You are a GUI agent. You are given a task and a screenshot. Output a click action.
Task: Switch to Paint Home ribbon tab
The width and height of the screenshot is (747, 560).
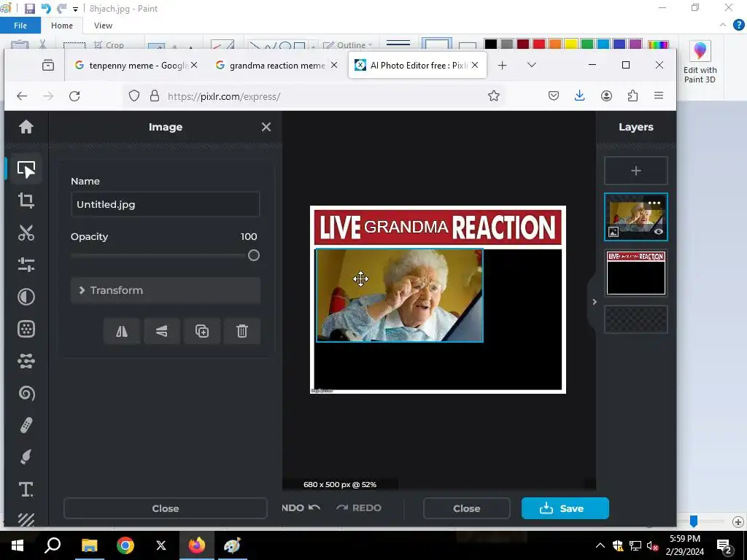[x=62, y=26]
